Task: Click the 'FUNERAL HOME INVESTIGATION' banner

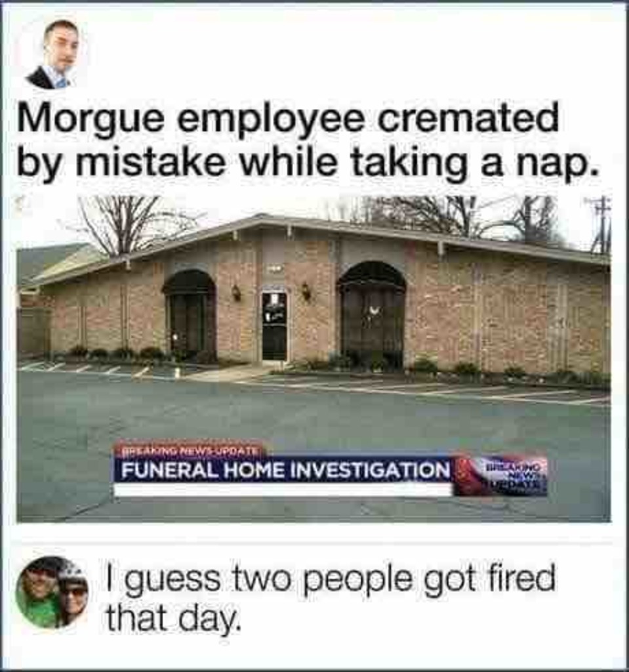Action: point(283,470)
